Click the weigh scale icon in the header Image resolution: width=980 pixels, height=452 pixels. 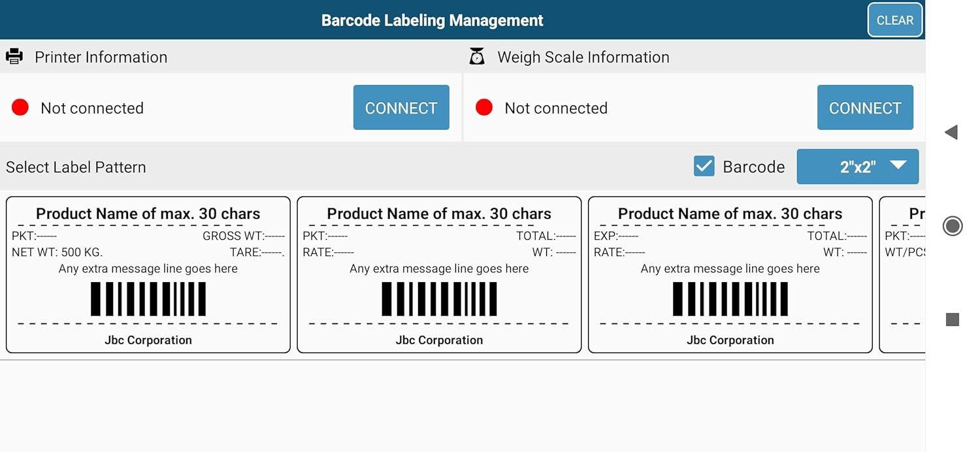[x=477, y=57]
